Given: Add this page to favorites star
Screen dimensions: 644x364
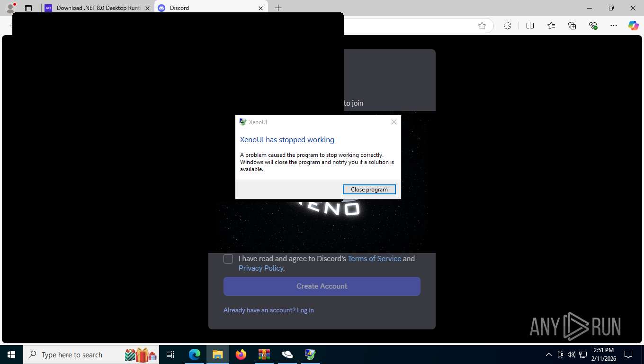Looking at the screenshot, I should tap(482, 26).
